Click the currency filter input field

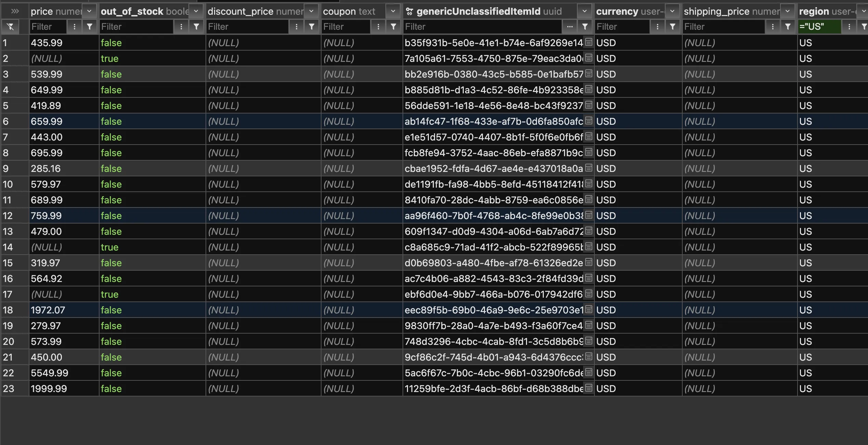[622, 27]
